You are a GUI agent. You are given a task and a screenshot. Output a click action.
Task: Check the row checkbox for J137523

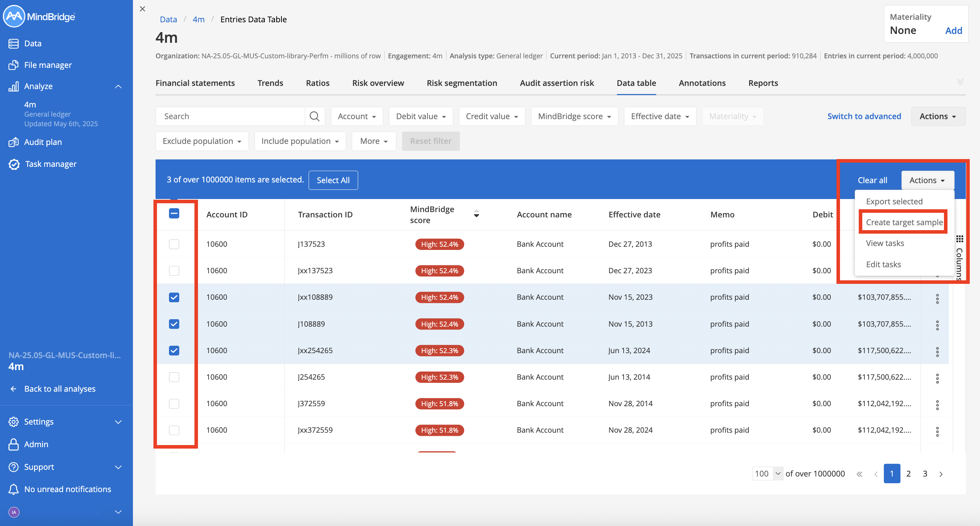click(x=174, y=244)
